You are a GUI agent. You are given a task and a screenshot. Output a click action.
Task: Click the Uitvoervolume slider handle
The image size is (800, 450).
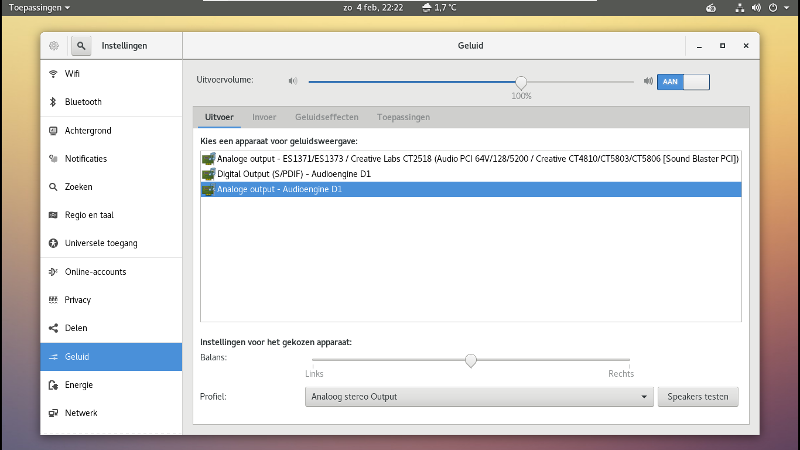521,82
